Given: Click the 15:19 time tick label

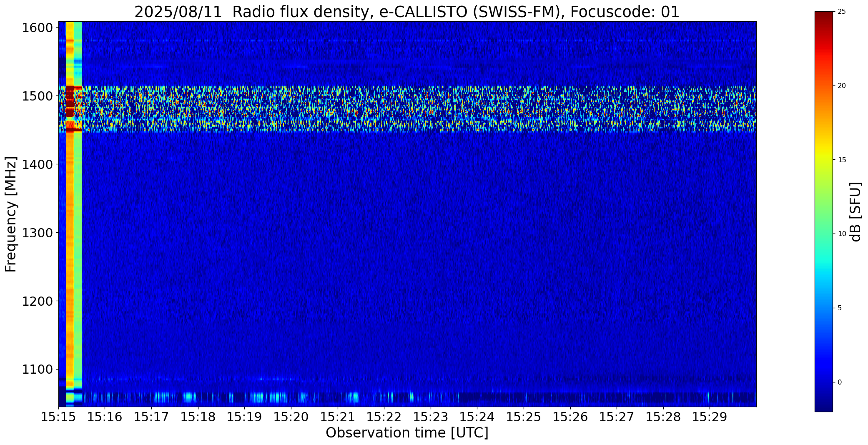Looking at the screenshot, I should coord(245,417).
